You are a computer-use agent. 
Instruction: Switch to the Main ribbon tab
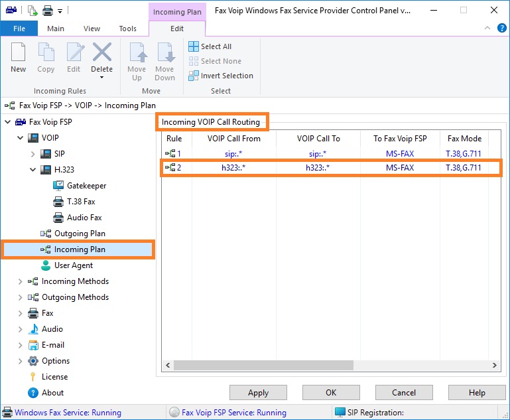(x=56, y=29)
